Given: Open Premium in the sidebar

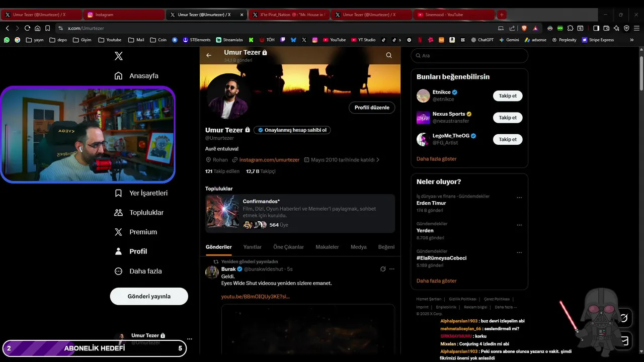Looking at the screenshot, I should 136,232.
